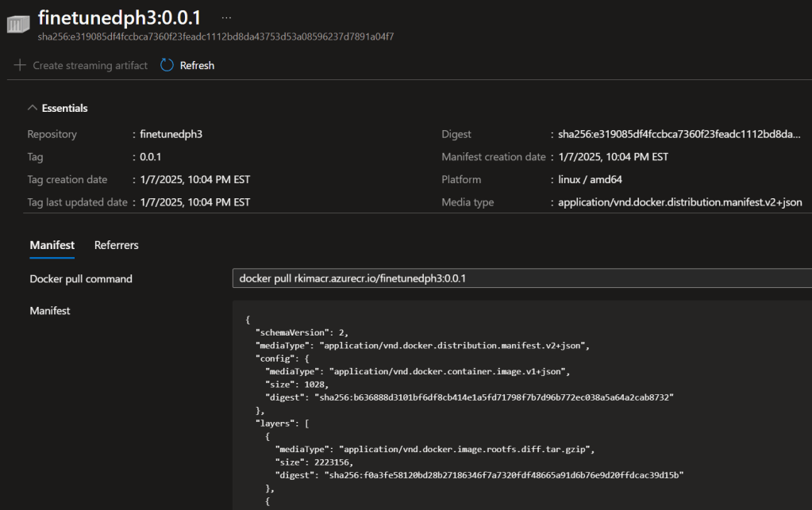Click the Repository value finetunedph3

[x=171, y=134]
